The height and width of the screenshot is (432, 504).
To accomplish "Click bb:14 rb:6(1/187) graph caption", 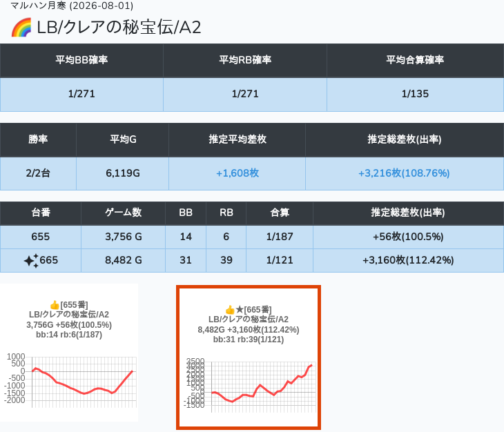I will point(69,335).
